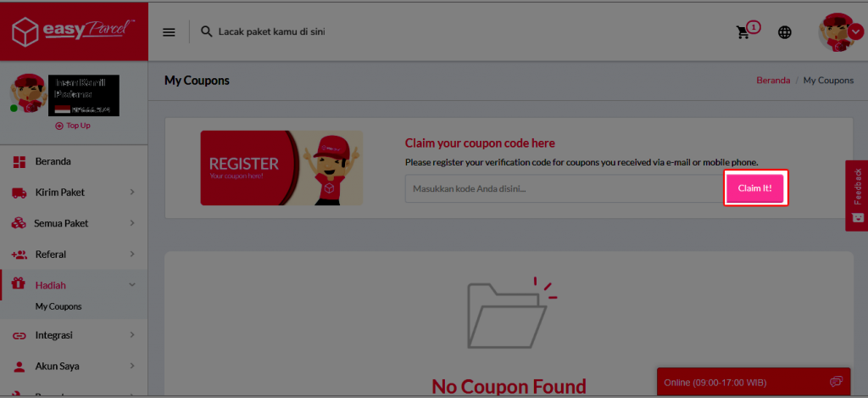Focus the coupon code input field
Viewport: 868px width, 398px height.
pos(565,188)
